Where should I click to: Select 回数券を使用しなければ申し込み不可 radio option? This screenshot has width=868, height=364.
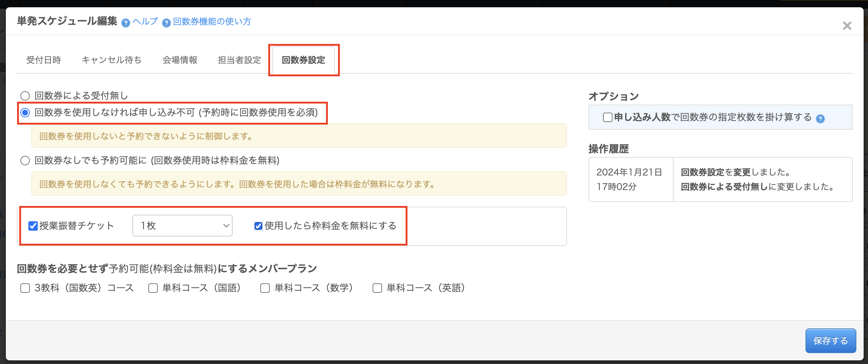click(x=25, y=113)
